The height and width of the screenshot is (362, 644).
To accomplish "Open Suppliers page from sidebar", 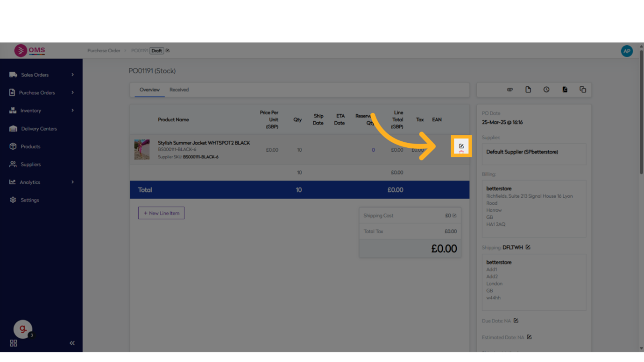I will (x=30, y=164).
